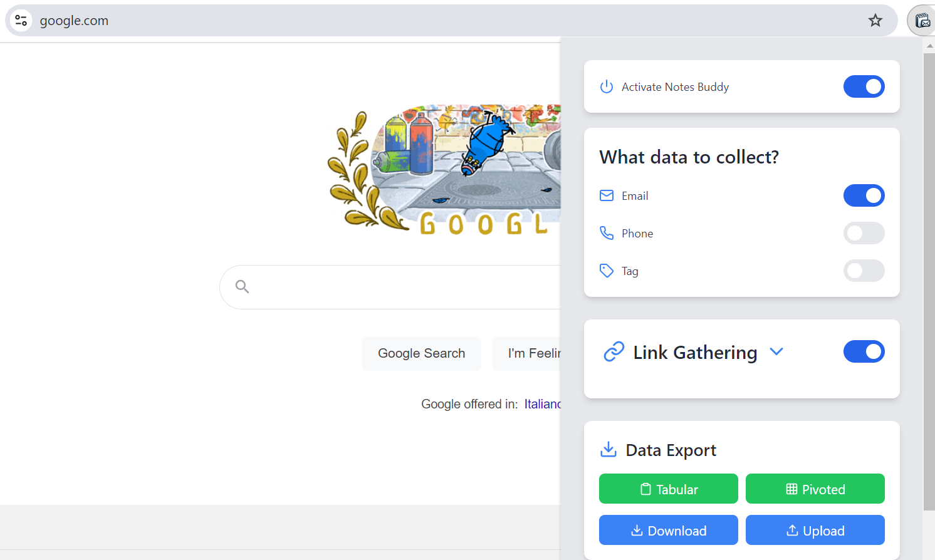Click the Email envelope icon
Screen dimensions: 935x560
tap(607, 195)
